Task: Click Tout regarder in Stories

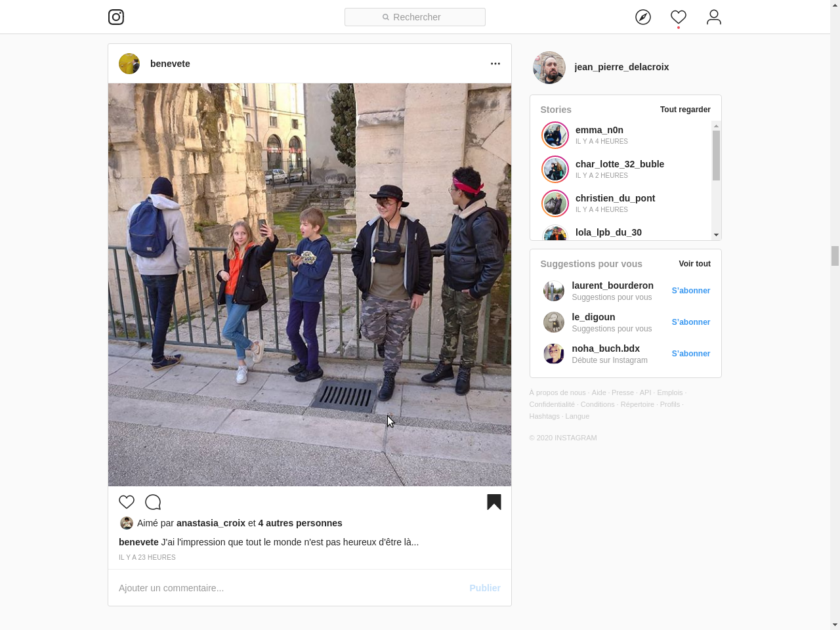Action: [685, 110]
